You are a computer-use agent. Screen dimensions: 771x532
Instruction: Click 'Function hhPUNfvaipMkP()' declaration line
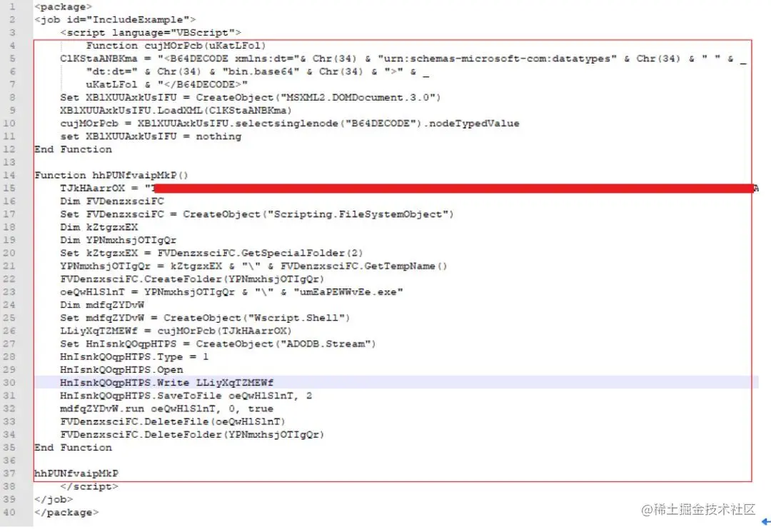[111, 176]
